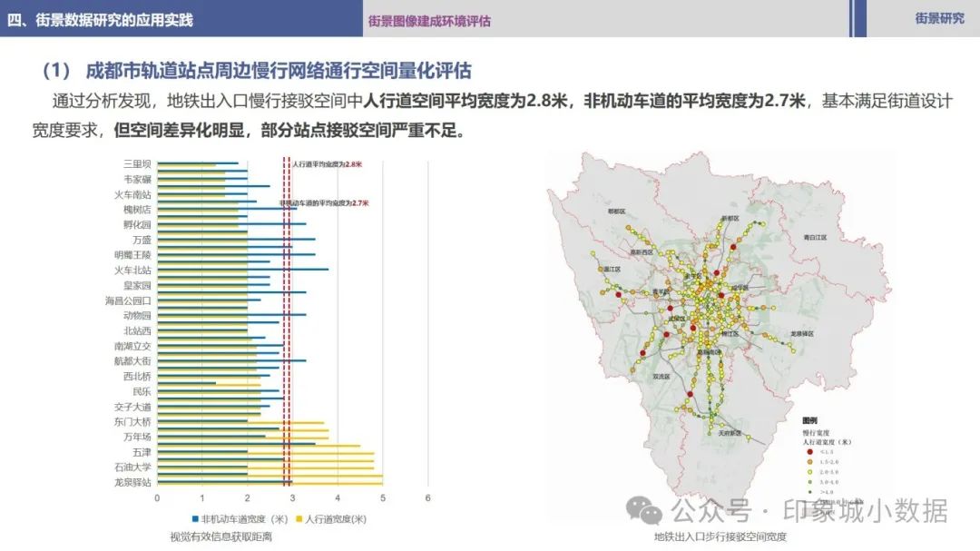Click the 万盛 station label

142,241
